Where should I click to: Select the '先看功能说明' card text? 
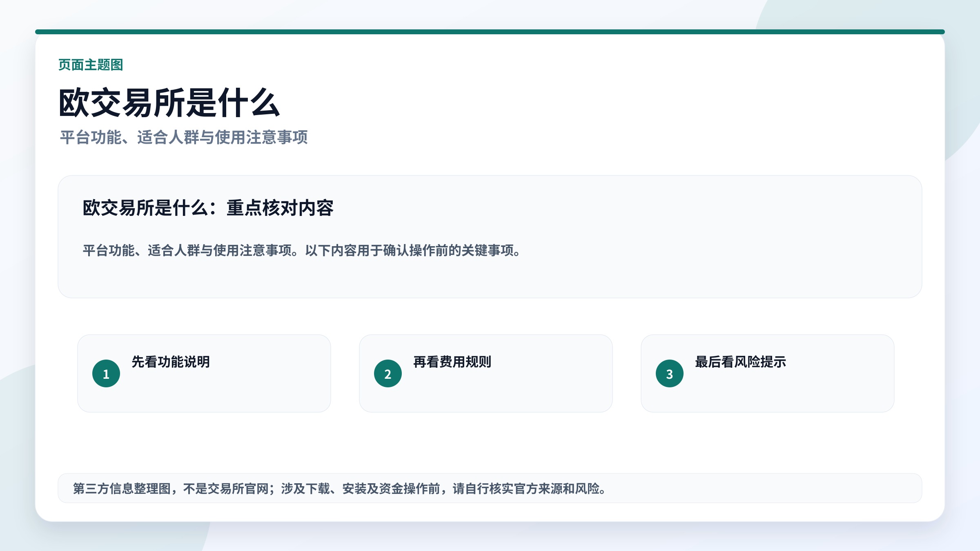point(171,362)
